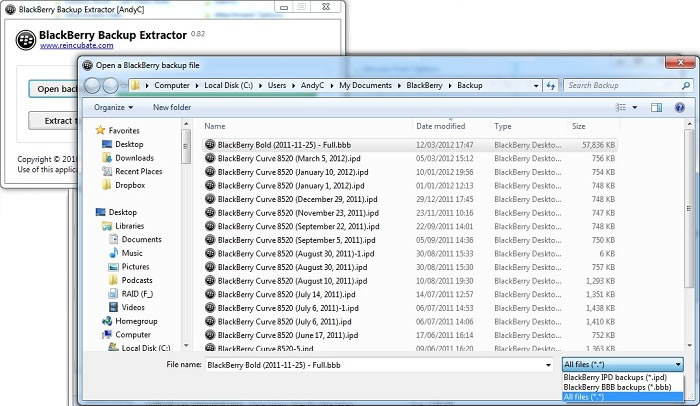The image size is (700, 406).
Task: Choose BlackBerry IPD backups (*.ipd) filter
Action: (623, 377)
